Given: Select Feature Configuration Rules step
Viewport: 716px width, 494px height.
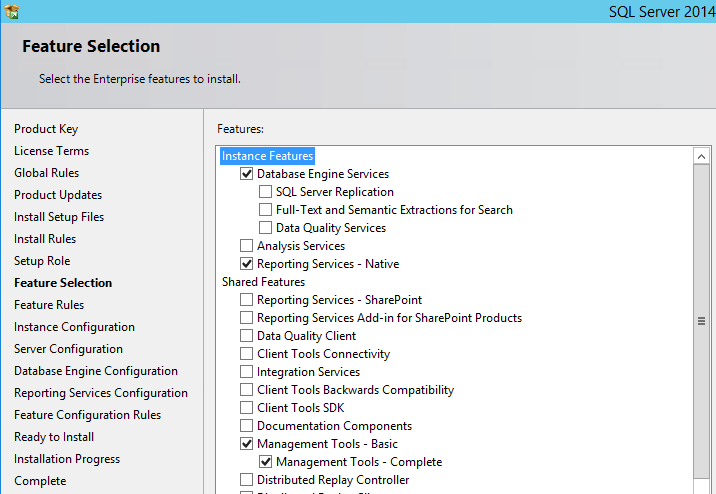Looking at the screenshot, I should pos(88,415).
